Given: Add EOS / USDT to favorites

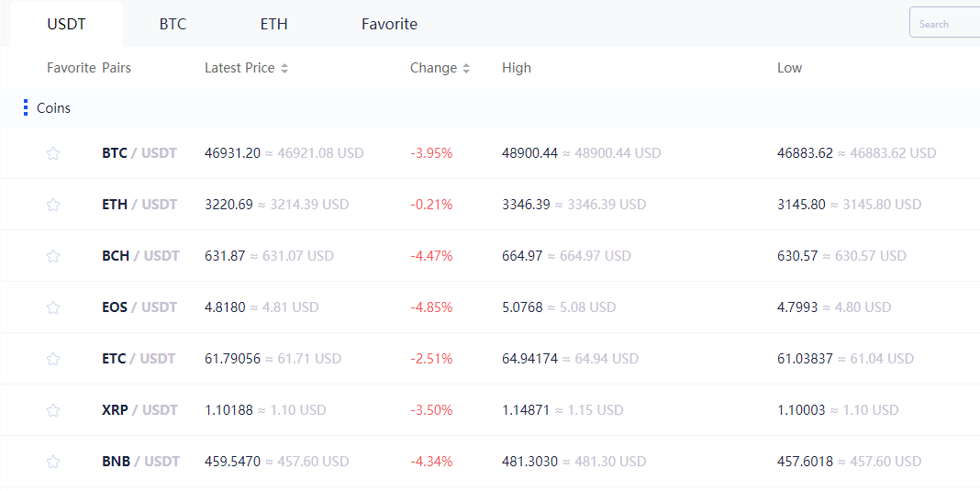Looking at the screenshot, I should [53, 307].
